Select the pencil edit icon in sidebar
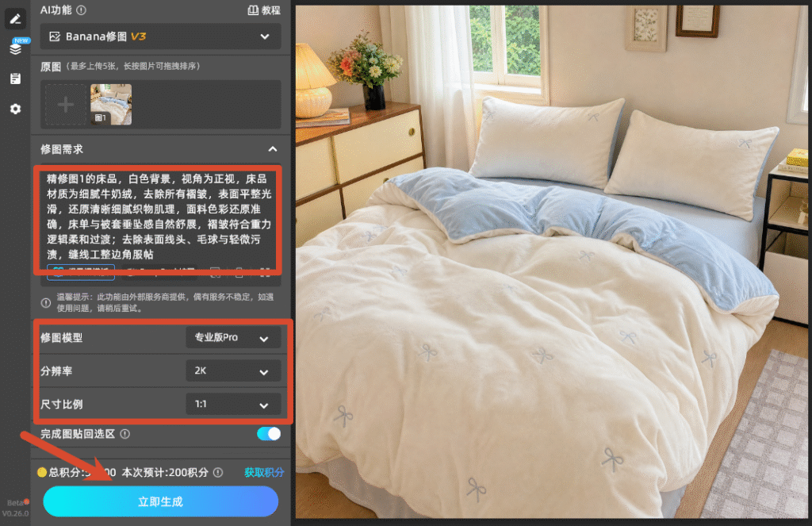This screenshot has width=812, height=526. click(15, 19)
